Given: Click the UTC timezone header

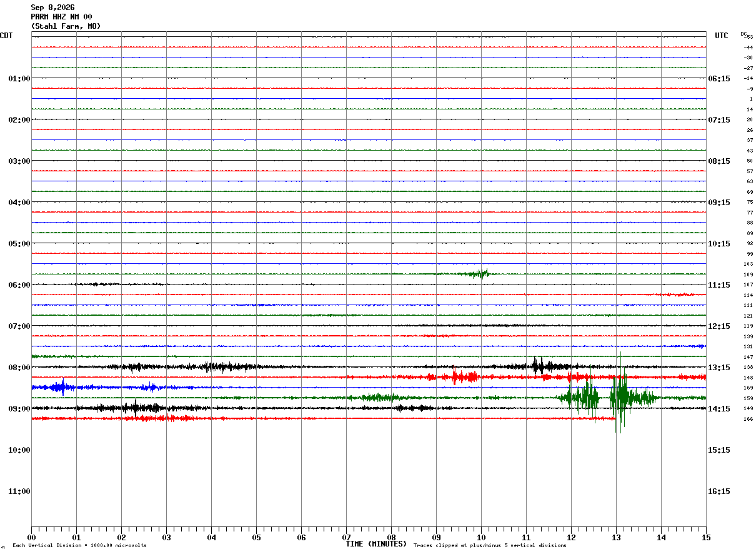Looking at the screenshot, I should point(722,36).
